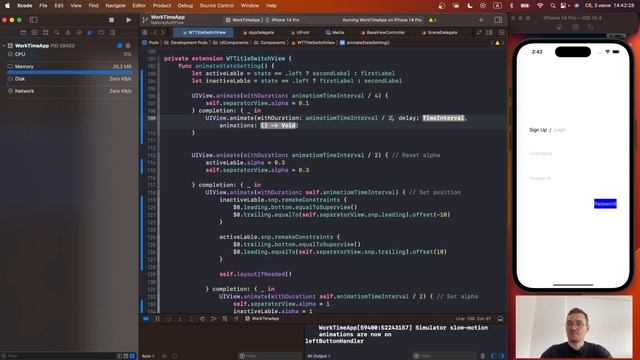Open the Simulate Location arrow icon
Screen dimensions: 640x360
click(236, 318)
